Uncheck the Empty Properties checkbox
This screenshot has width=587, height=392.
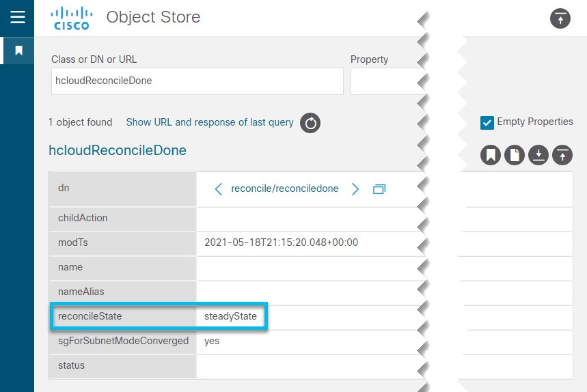pos(487,123)
